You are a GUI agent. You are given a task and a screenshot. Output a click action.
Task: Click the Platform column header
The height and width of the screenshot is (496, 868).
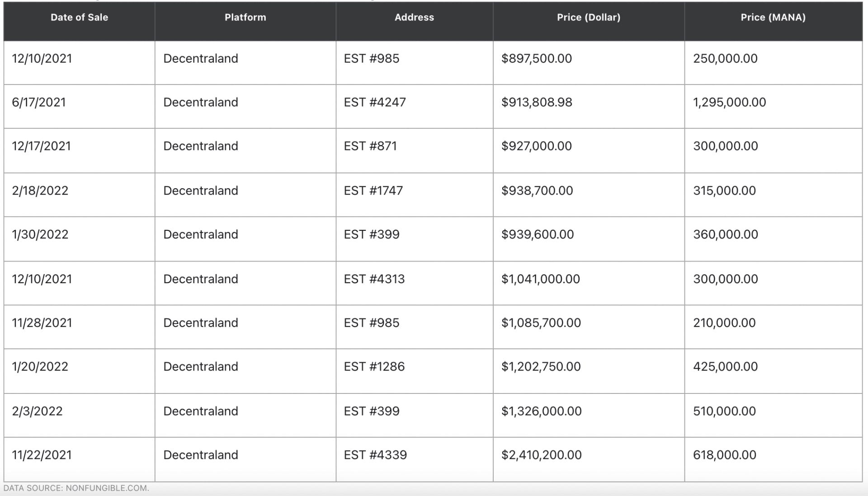[245, 18]
